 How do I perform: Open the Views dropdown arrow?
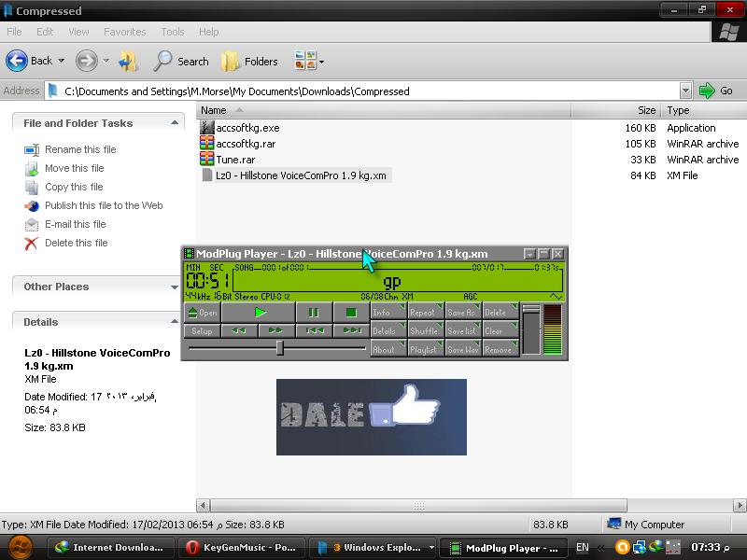click(321, 62)
